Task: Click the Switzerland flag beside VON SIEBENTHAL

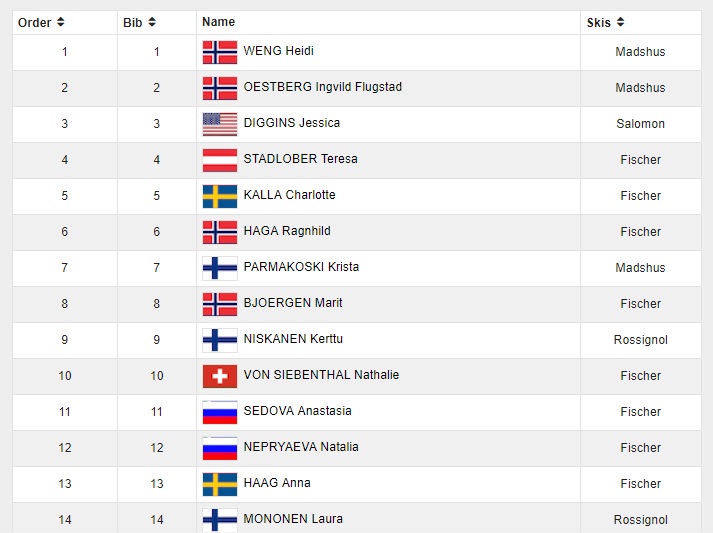Action: (x=220, y=376)
